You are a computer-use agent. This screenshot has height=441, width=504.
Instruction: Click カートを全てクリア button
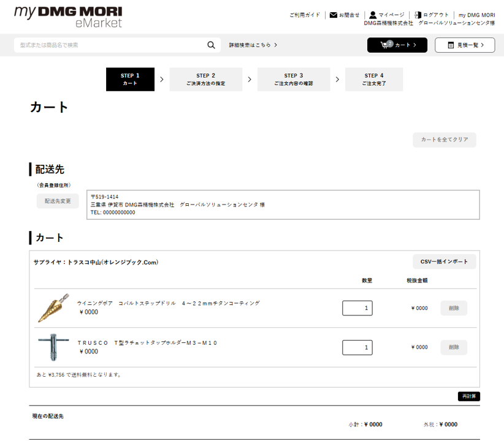(445, 140)
